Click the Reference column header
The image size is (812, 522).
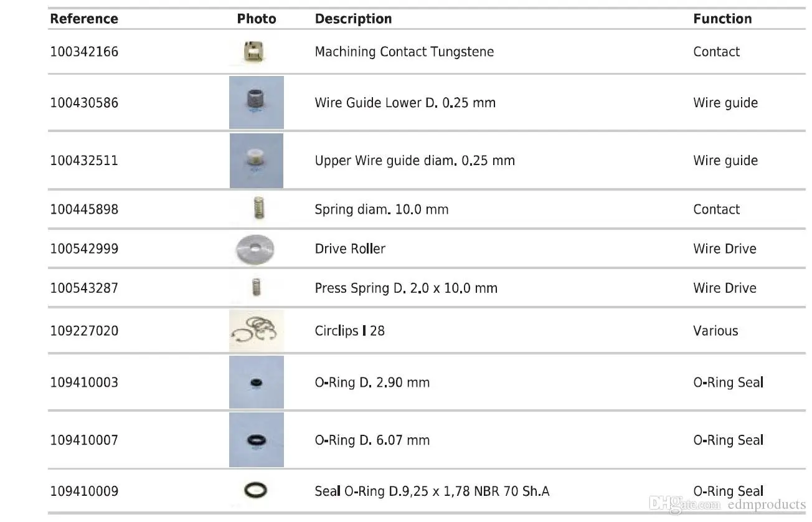pyautogui.click(x=84, y=19)
